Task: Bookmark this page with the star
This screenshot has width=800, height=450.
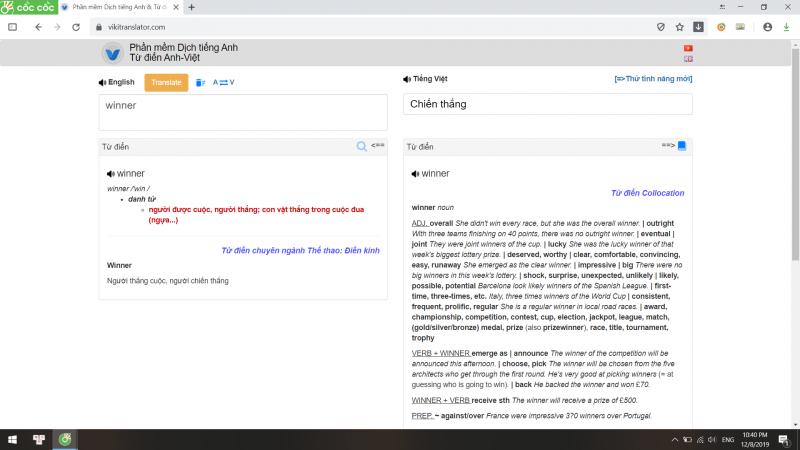Action: pos(680,27)
